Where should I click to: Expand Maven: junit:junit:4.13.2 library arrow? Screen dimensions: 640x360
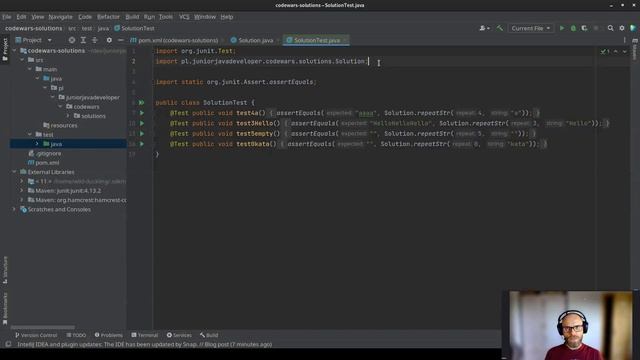click(x=22, y=191)
